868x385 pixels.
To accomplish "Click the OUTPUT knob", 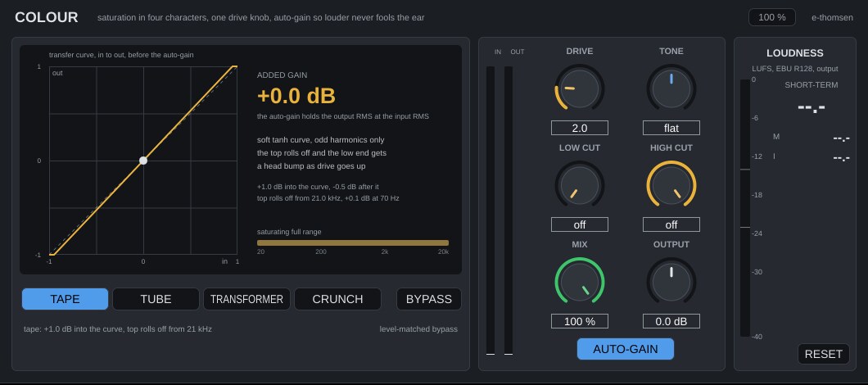I will (x=671, y=282).
